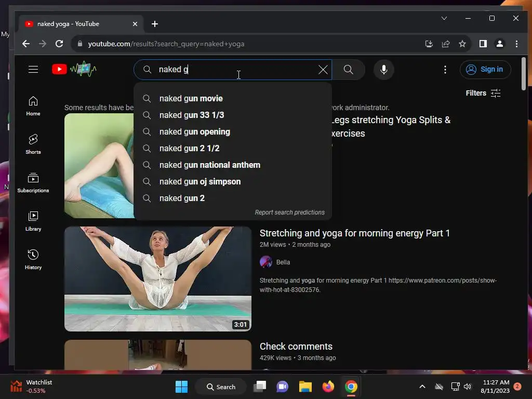Click the magnifier search button

click(349, 70)
